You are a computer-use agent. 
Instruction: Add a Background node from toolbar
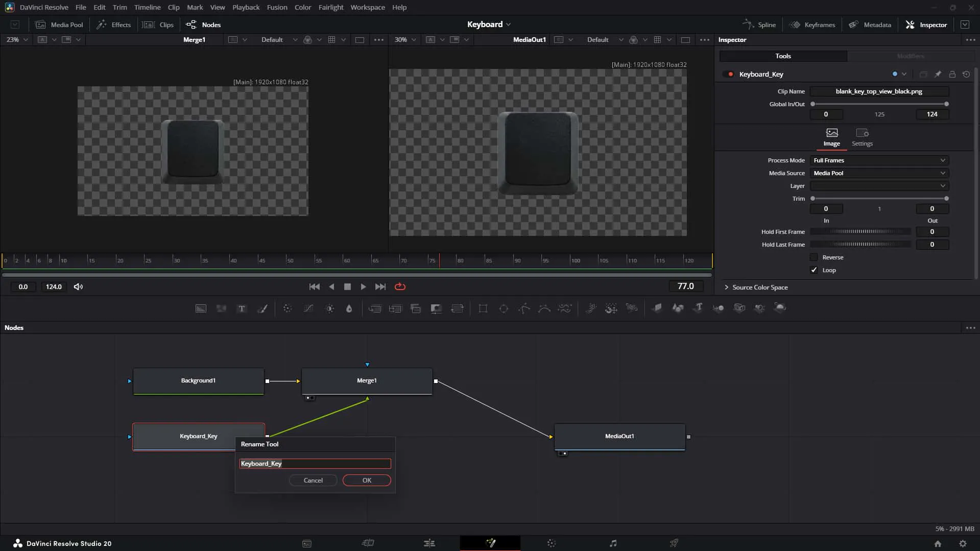pyautogui.click(x=201, y=308)
